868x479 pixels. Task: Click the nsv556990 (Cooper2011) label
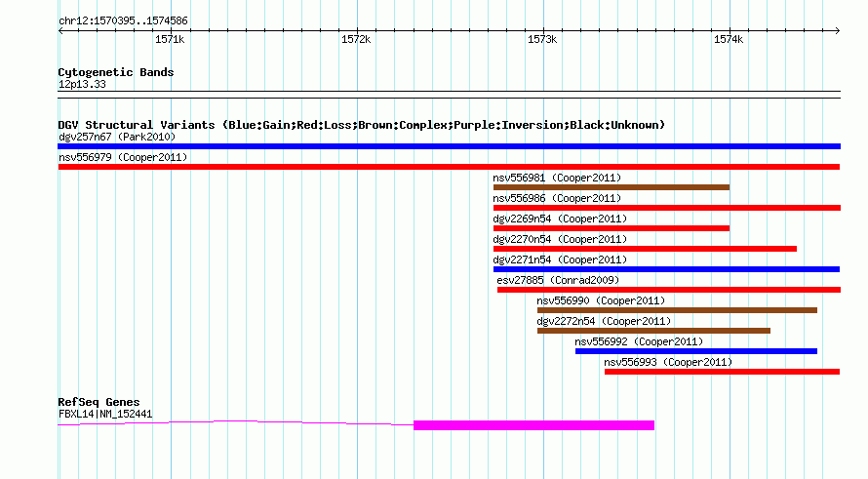601,300
